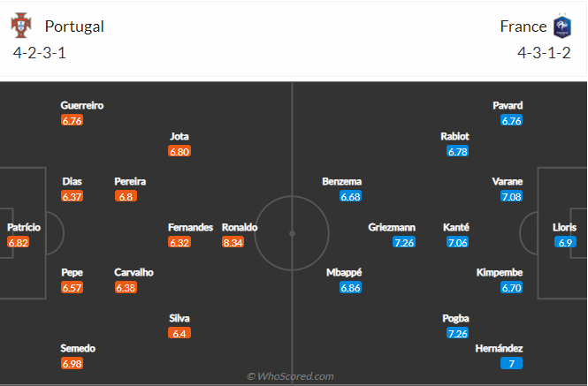Open Ronaldo's player name
This screenshot has height=386, width=588.
coord(240,227)
